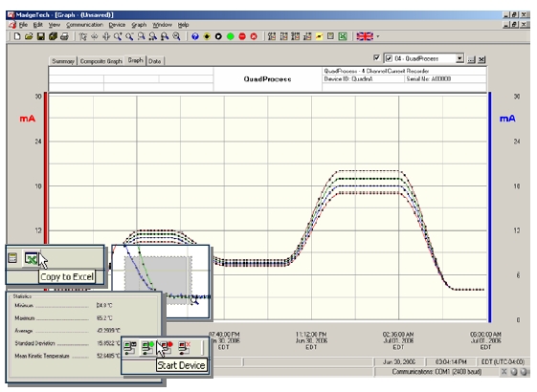Open the File menu
Viewport: 537px width, 392px height.
[23, 25]
